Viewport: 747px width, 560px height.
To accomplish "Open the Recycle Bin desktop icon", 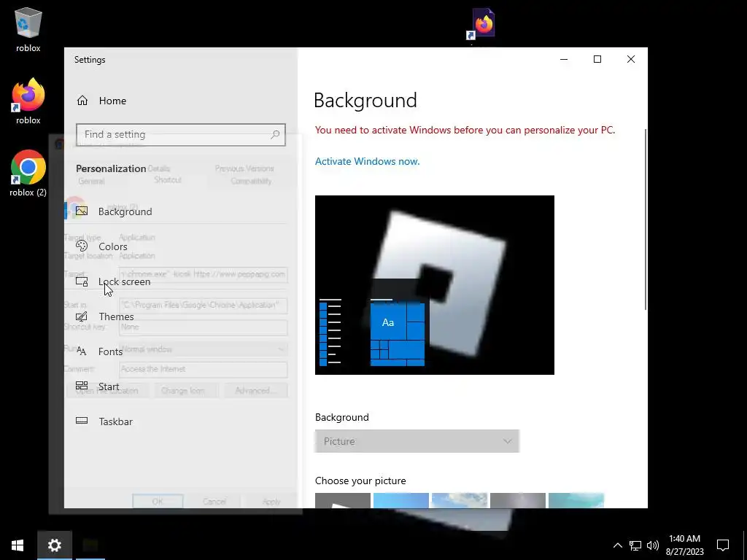I will (28, 28).
